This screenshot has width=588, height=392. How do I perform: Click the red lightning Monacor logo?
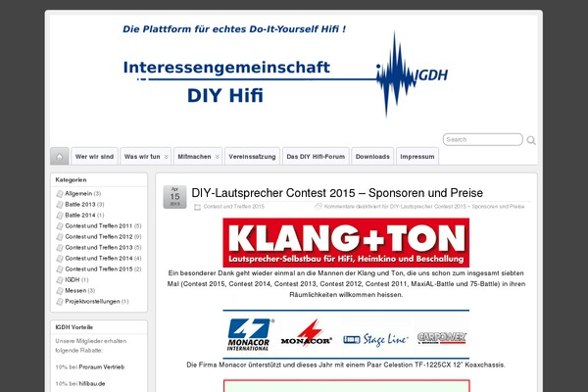(307, 333)
